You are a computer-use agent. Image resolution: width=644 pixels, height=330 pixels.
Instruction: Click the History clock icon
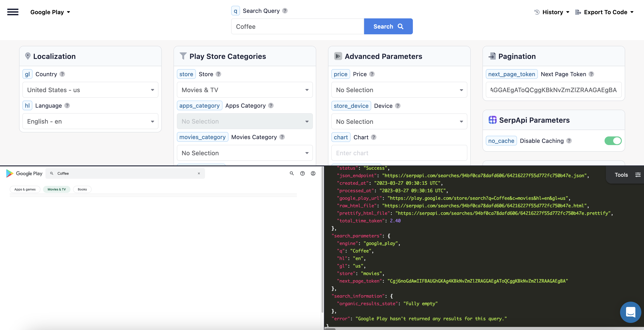(x=536, y=12)
